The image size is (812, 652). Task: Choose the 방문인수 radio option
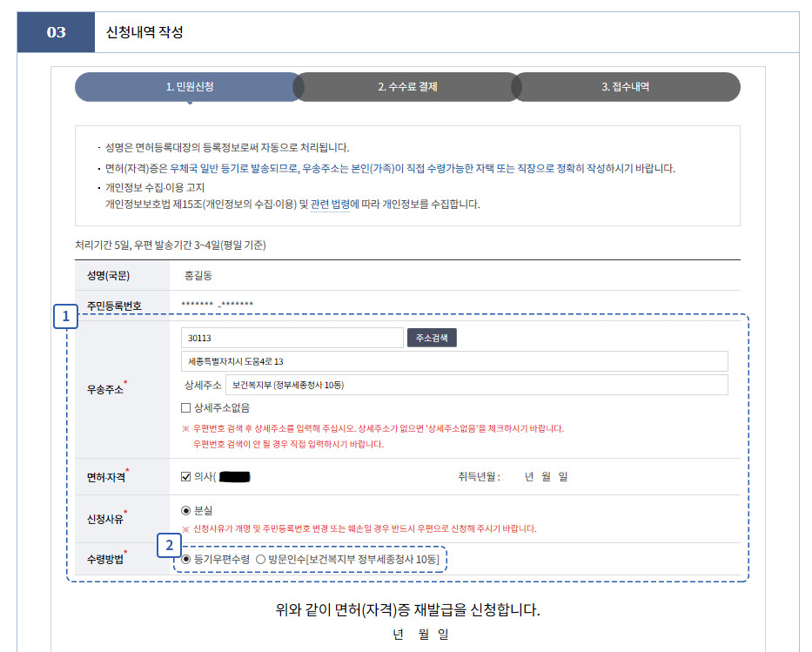coord(260,560)
